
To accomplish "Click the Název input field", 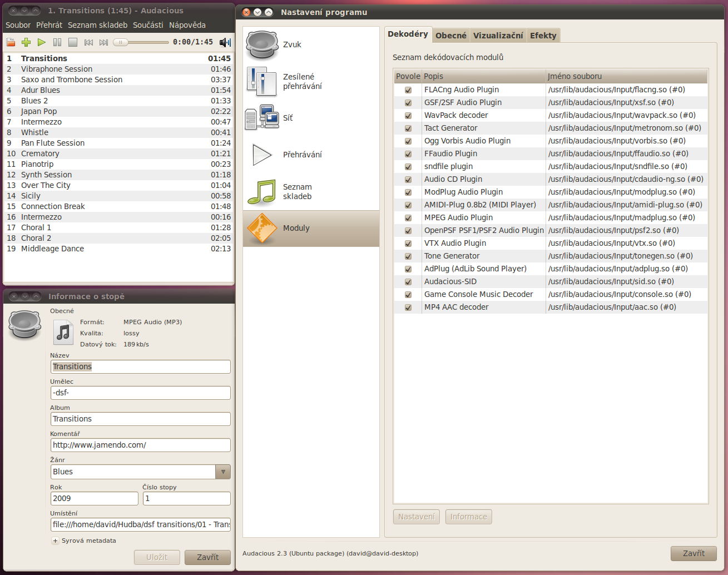I will tap(141, 366).
